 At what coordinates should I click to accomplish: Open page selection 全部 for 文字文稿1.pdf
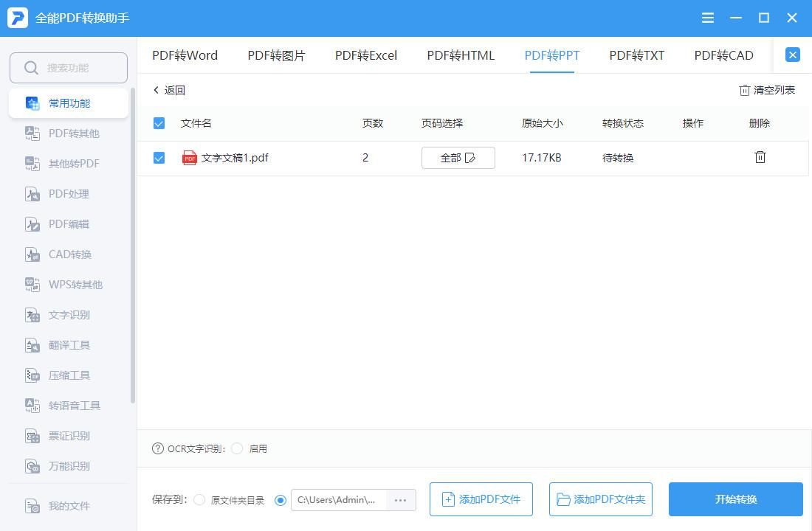(x=458, y=158)
